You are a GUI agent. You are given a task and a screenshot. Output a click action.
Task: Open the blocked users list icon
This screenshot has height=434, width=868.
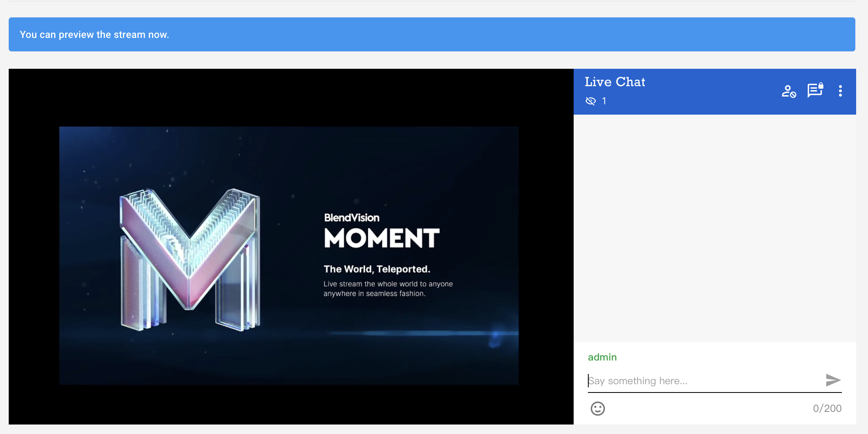point(788,91)
